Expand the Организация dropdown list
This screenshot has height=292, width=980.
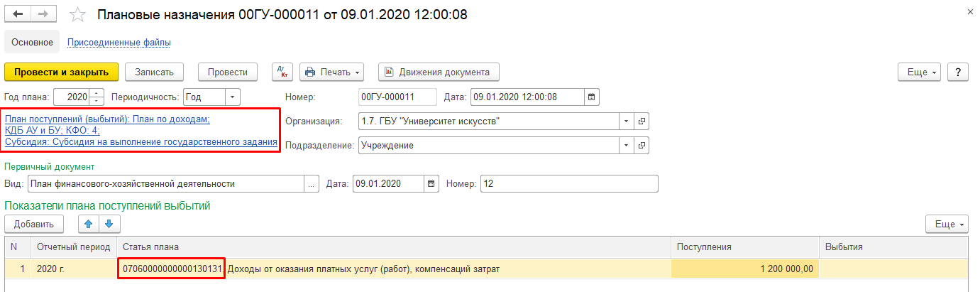click(625, 121)
